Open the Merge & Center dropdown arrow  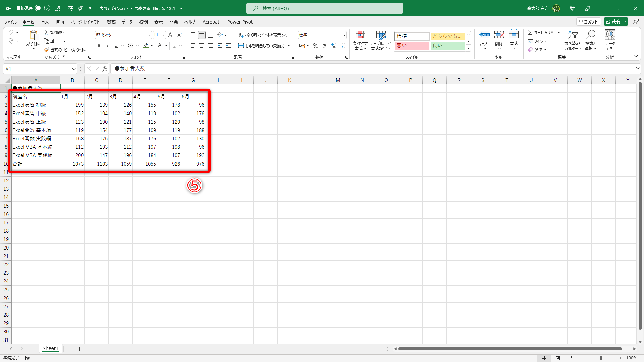click(x=289, y=46)
